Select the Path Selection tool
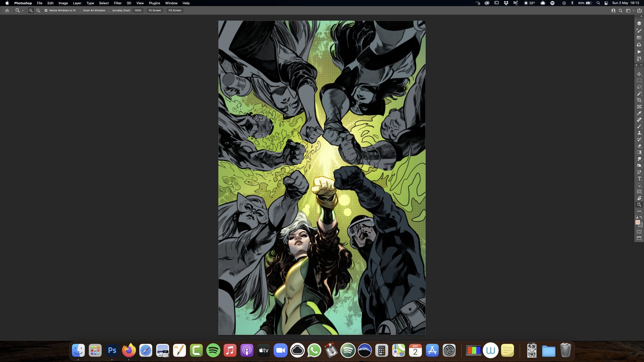Viewport: 644px width, 362px height. tap(639, 185)
